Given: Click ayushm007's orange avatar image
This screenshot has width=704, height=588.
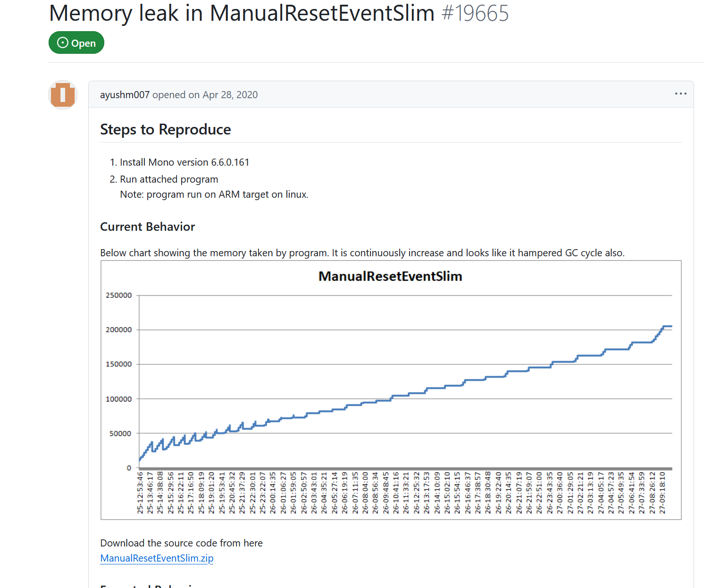Looking at the screenshot, I should pyautogui.click(x=63, y=95).
